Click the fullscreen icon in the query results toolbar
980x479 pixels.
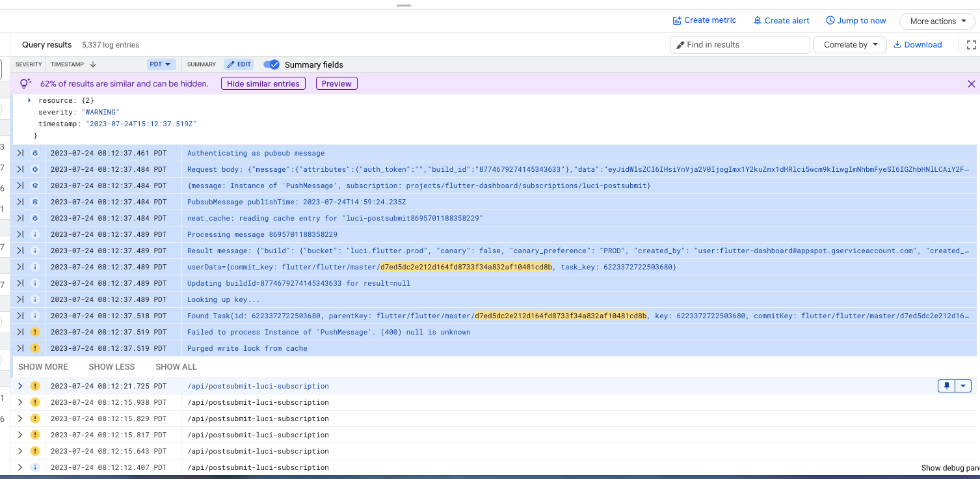pos(971,44)
